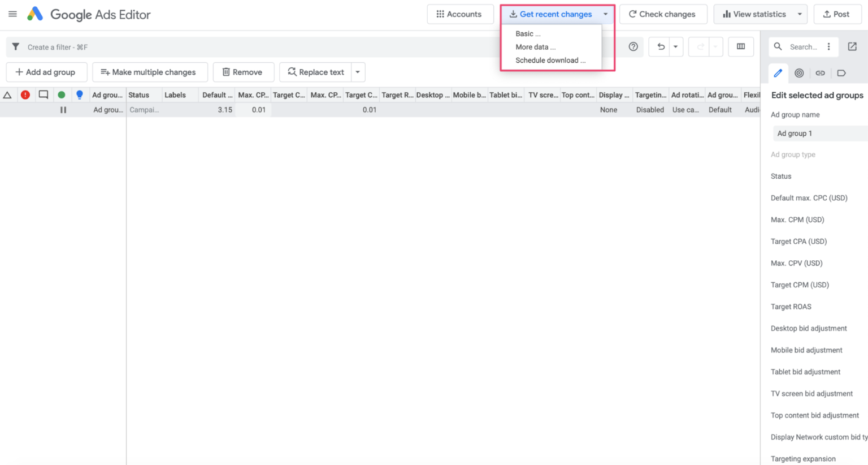Open the search icon in right panel

[x=779, y=46]
